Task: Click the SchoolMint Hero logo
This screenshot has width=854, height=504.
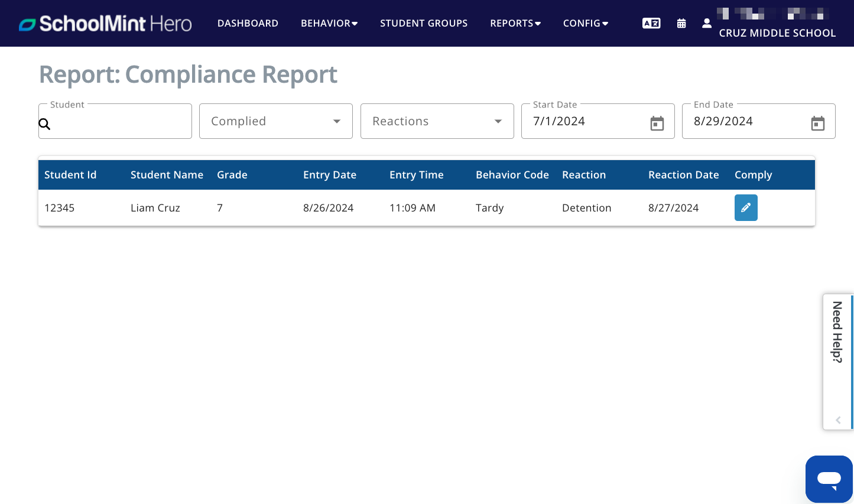Action: [105, 24]
